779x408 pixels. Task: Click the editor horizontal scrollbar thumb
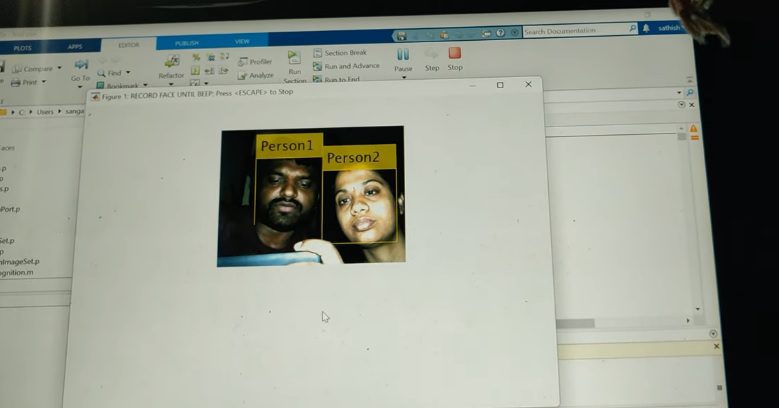[x=575, y=324]
